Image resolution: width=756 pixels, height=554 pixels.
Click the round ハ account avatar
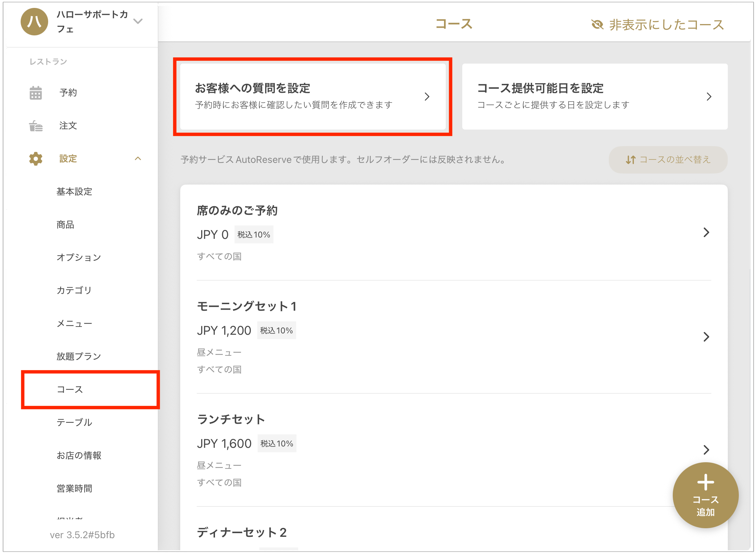pos(34,22)
